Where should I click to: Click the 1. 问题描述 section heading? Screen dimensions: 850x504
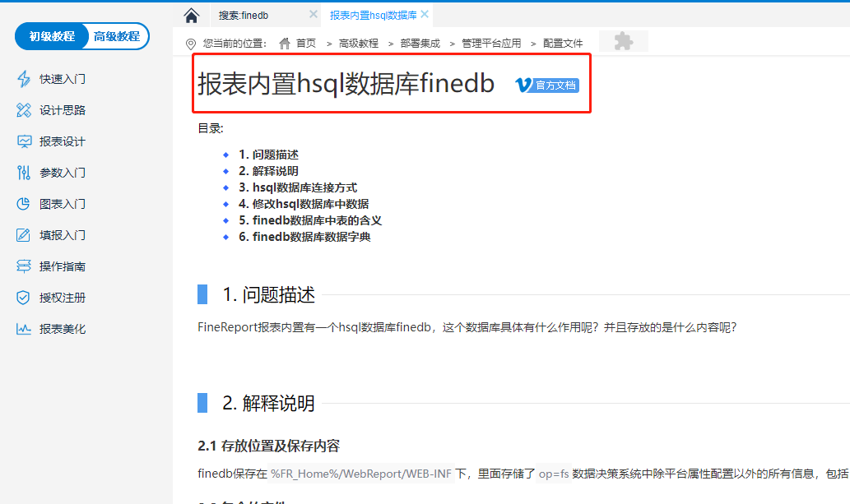tap(268, 295)
